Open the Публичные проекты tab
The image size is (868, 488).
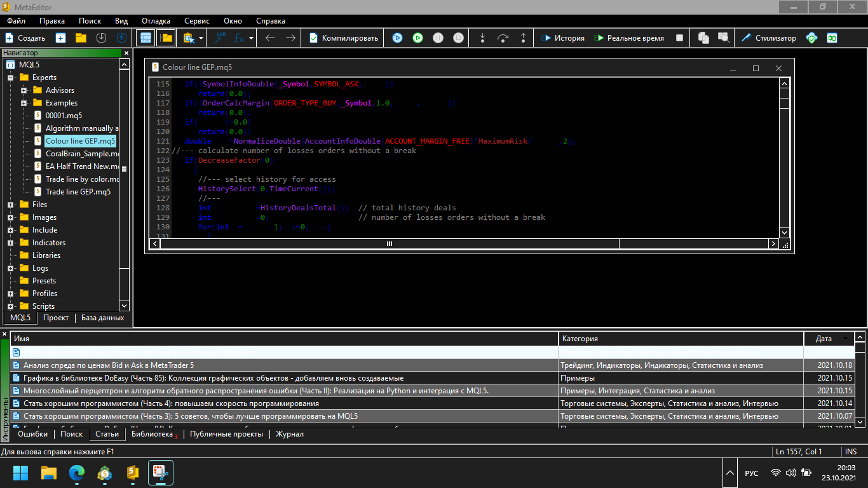(226, 434)
